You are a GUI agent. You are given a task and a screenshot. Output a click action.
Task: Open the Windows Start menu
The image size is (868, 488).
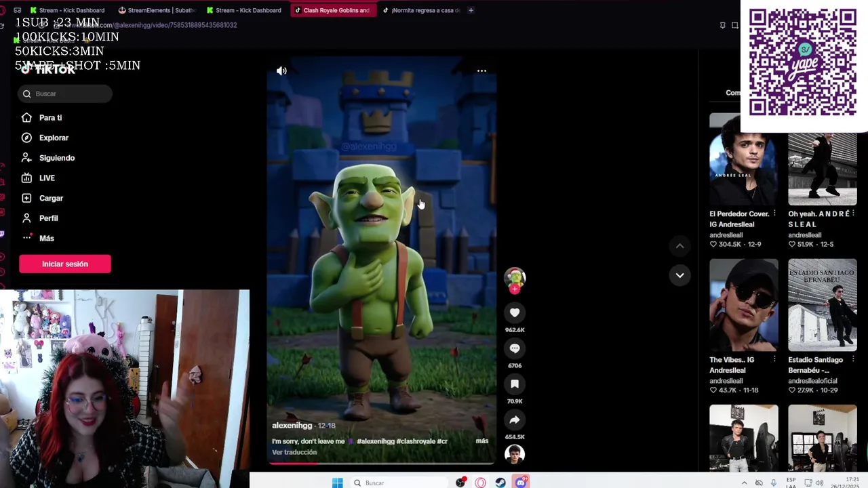337,483
